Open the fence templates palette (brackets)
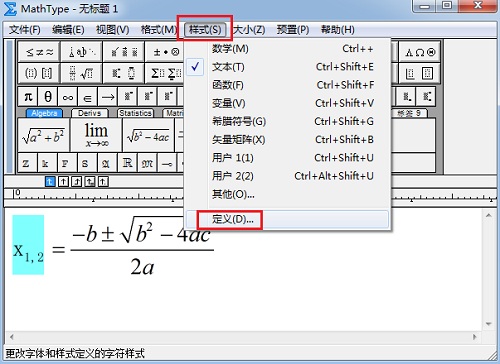 pos(39,73)
